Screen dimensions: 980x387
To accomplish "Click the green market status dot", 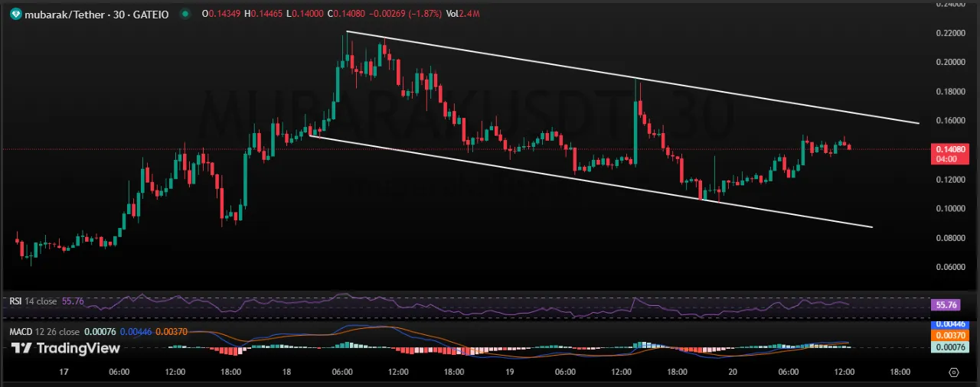I will point(185,13).
